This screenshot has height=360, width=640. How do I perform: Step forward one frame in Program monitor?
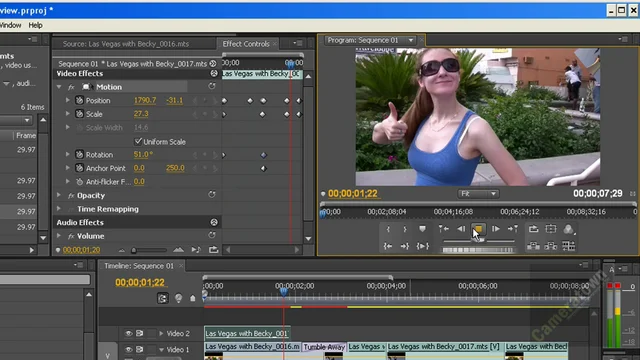(496, 229)
